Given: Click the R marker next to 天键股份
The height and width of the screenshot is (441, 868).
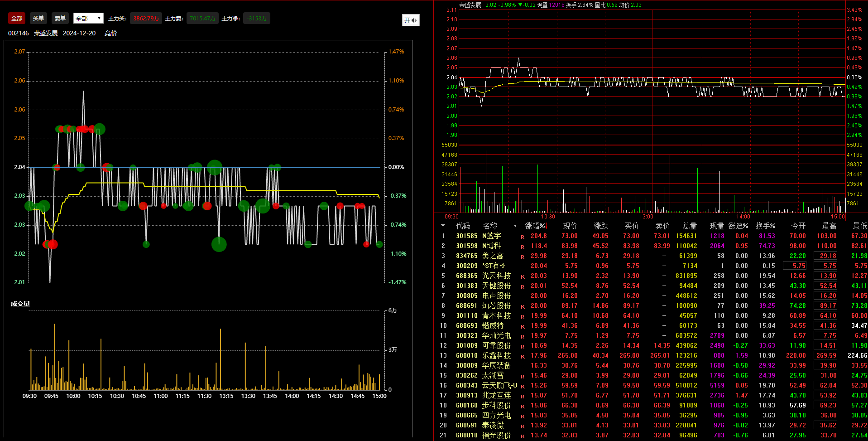Looking at the screenshot, I should tap(523, 287).
